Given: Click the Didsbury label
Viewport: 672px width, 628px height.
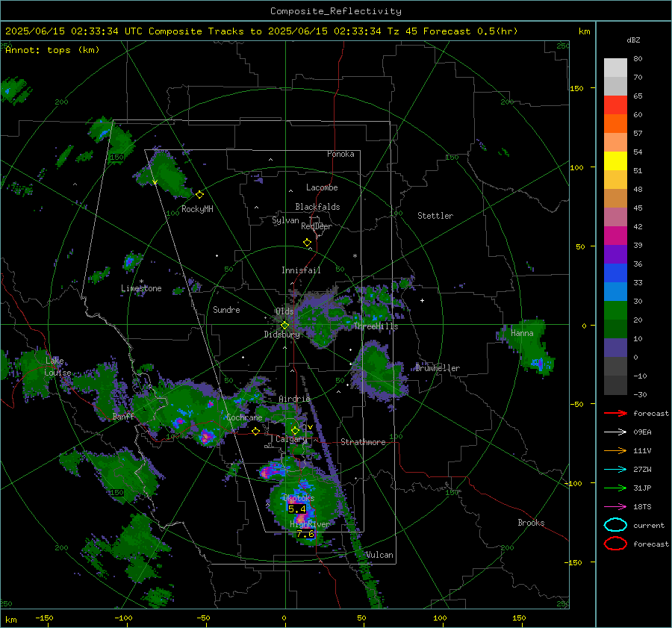Looking at the screenshot, I should point(282,335).
